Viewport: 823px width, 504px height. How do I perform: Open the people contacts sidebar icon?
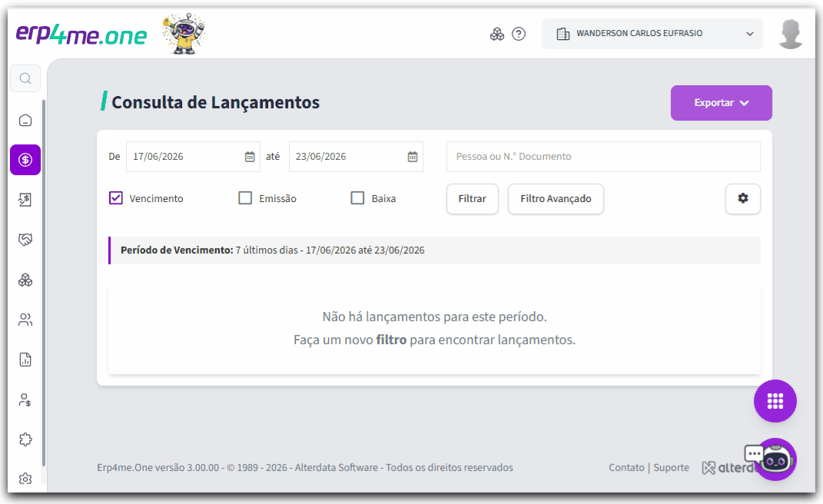coord(25,320)
